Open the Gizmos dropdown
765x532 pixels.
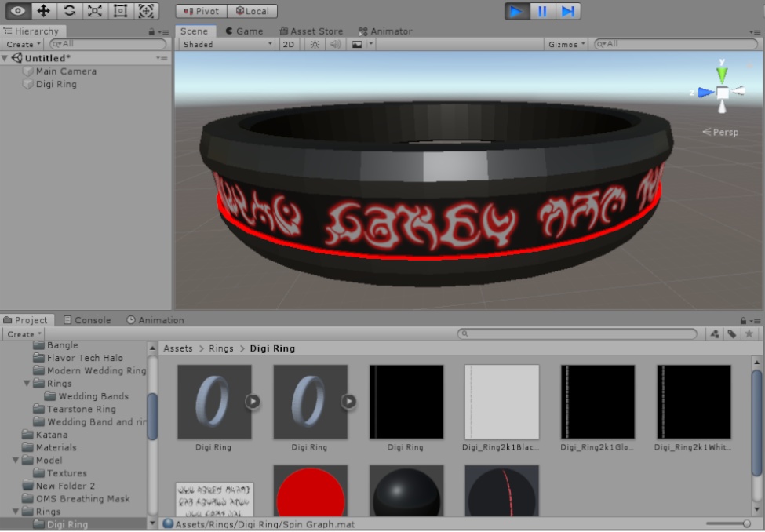point(565,44)
